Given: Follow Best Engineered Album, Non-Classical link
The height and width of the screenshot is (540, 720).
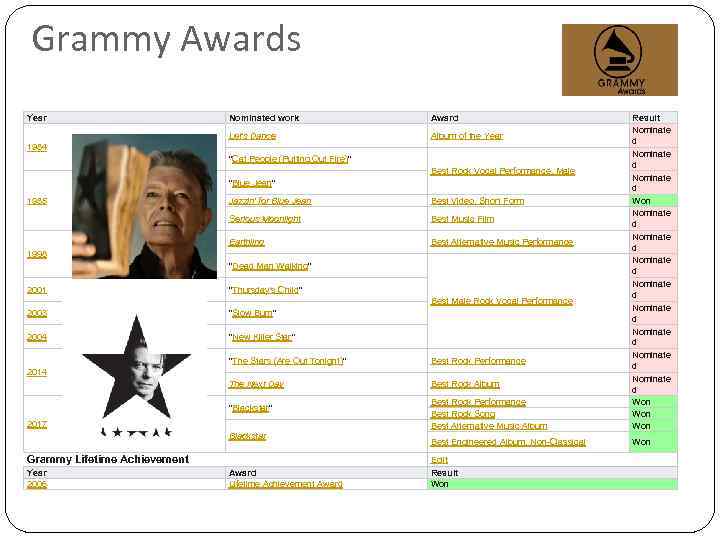Looking at the screenshot, I should pyautogui.click(x=508, y=442).
